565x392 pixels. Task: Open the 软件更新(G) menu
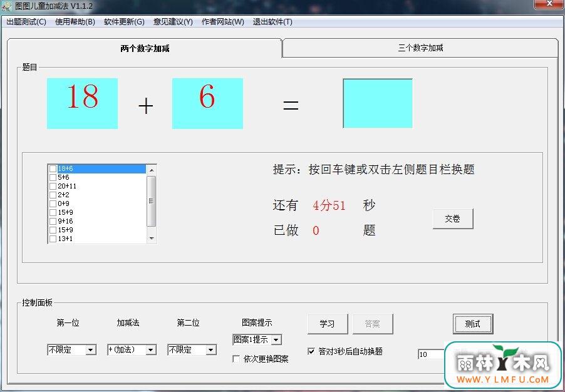tap(124, 22)
